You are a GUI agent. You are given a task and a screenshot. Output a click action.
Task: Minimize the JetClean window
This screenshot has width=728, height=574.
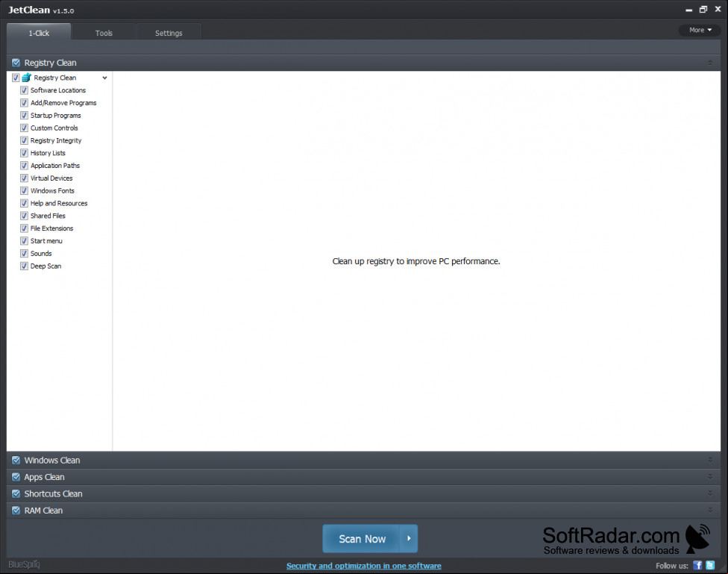tap(689, 9)
